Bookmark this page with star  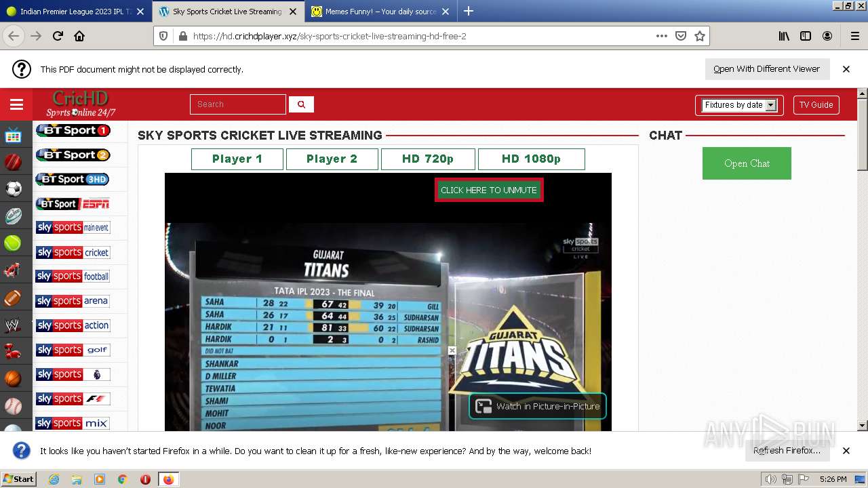[700, 37]
